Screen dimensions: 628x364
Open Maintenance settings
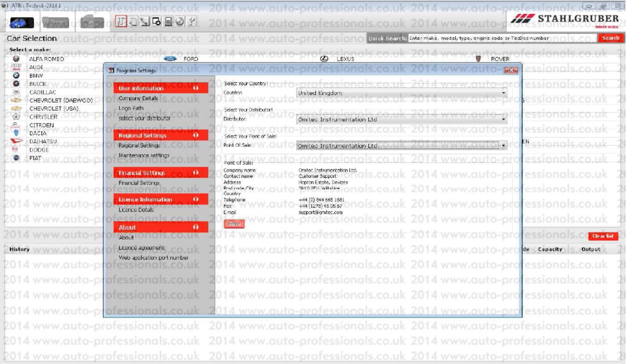pyautogui.click(x=144, y=156)
